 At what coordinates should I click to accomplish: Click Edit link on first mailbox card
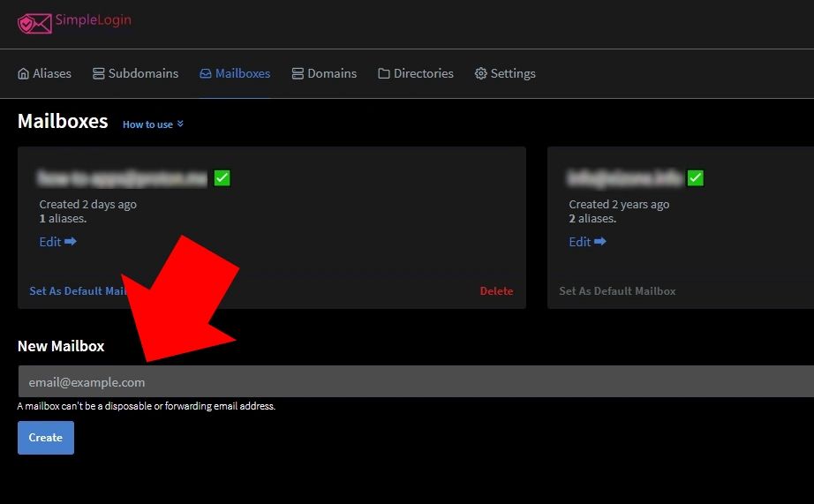click(x=50, y=242)
